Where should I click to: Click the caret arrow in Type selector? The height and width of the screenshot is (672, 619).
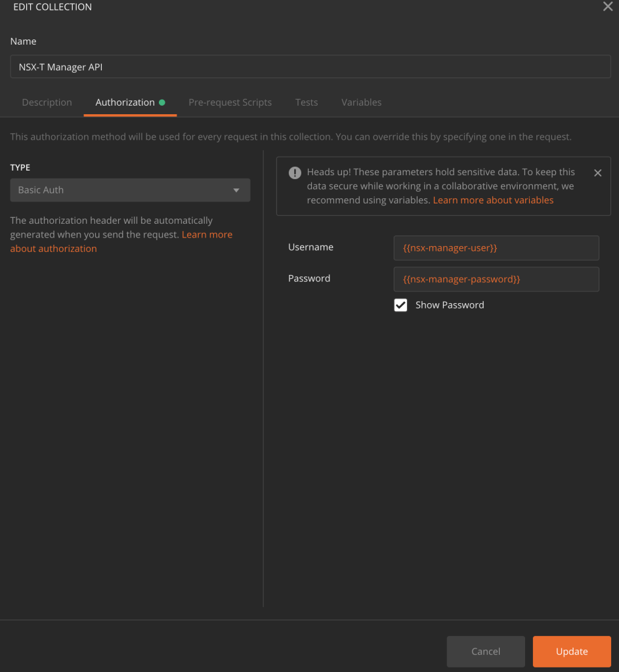(236, 190)
